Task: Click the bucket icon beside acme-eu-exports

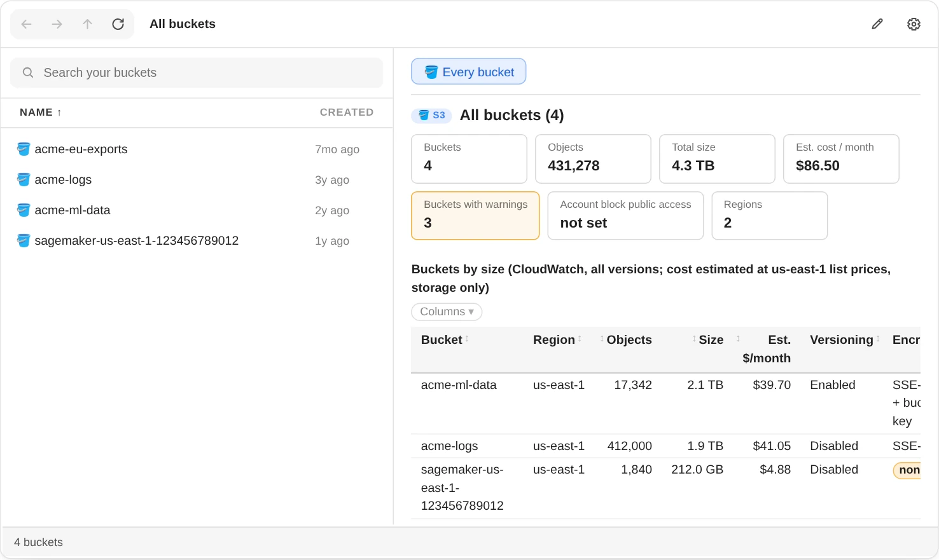Action: click(24, 149)
